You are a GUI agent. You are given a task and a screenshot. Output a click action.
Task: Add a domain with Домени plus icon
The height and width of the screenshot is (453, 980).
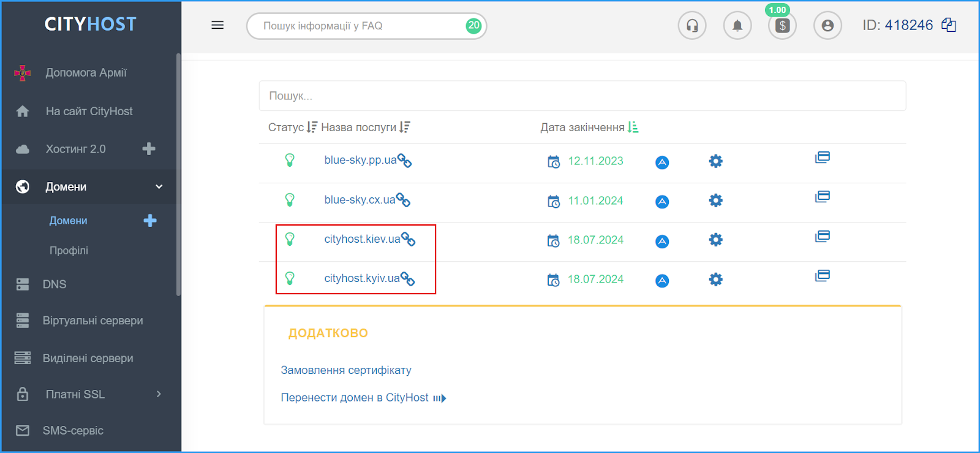(150, 221)
